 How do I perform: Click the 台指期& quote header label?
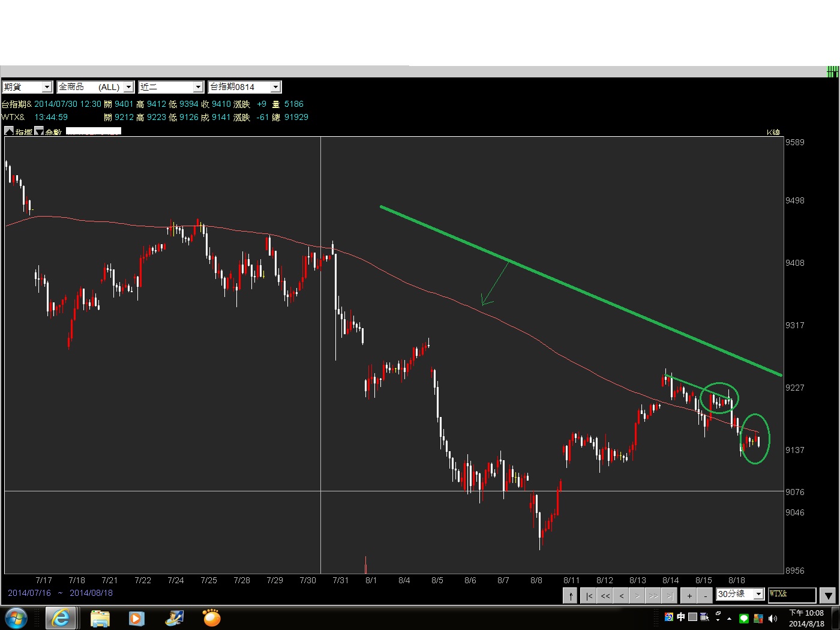coord(17,104)
